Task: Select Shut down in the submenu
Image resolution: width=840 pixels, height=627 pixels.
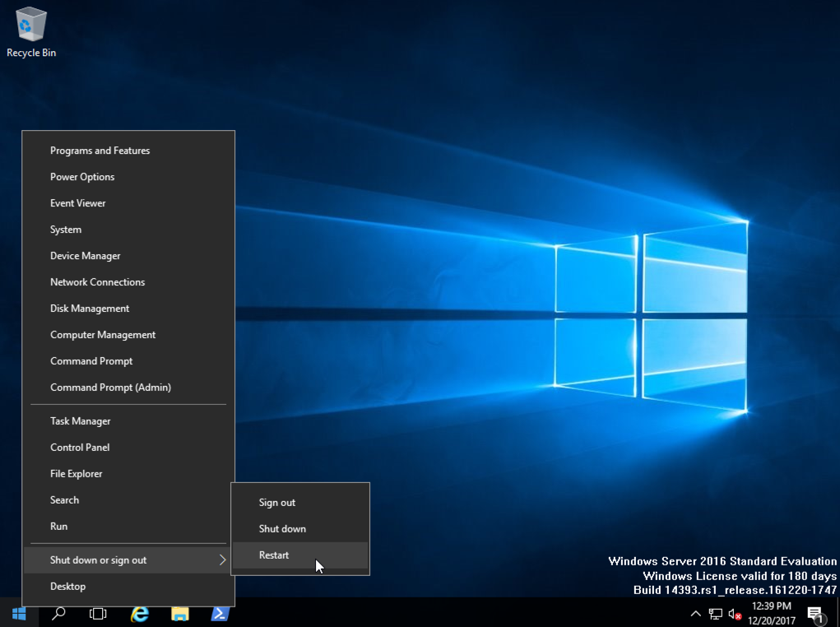Action: click(282, 529)
